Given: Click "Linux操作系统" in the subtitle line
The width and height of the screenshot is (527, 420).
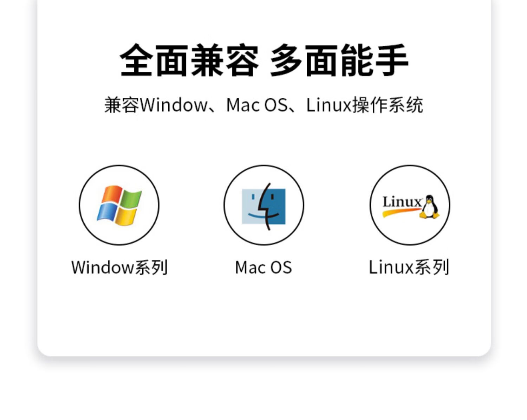Looking at the screenshot, I should [365, 105].
